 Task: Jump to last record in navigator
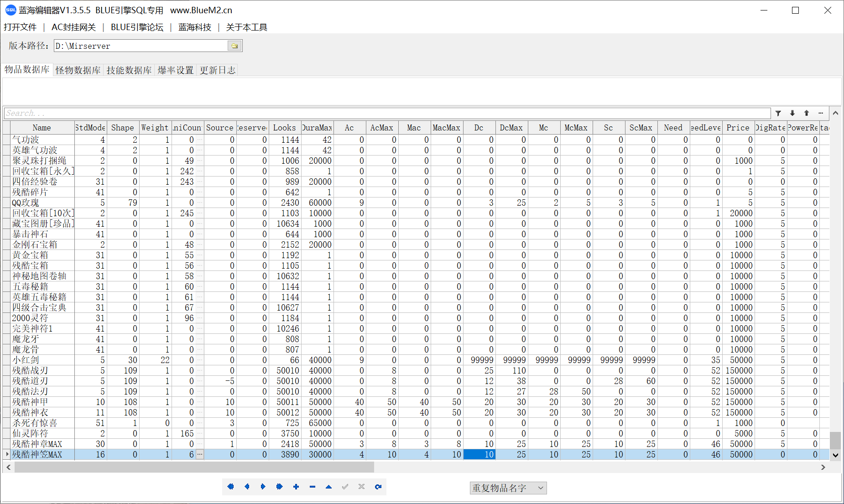click(x=280, y=487)
